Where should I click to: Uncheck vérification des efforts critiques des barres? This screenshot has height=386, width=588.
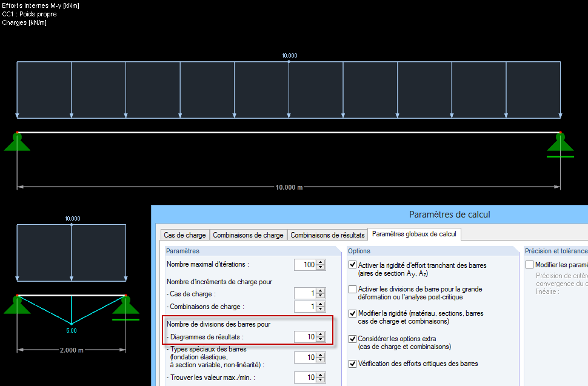click(x=352, y=363)
